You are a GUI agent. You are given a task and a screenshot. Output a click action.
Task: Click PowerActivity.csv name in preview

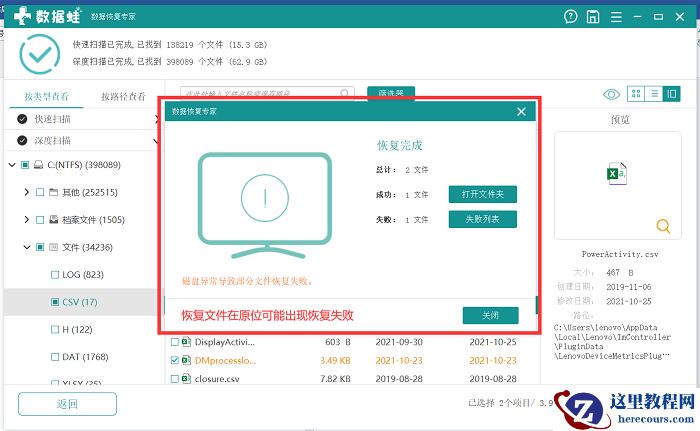[620, 254]
